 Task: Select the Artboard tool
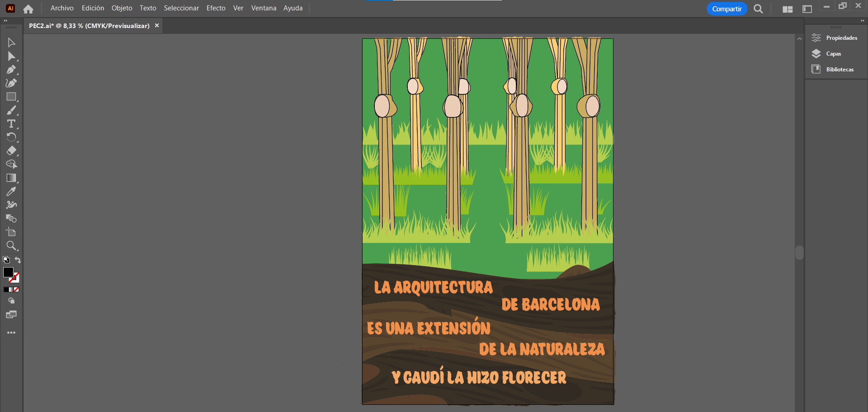[x=11, y=232]
